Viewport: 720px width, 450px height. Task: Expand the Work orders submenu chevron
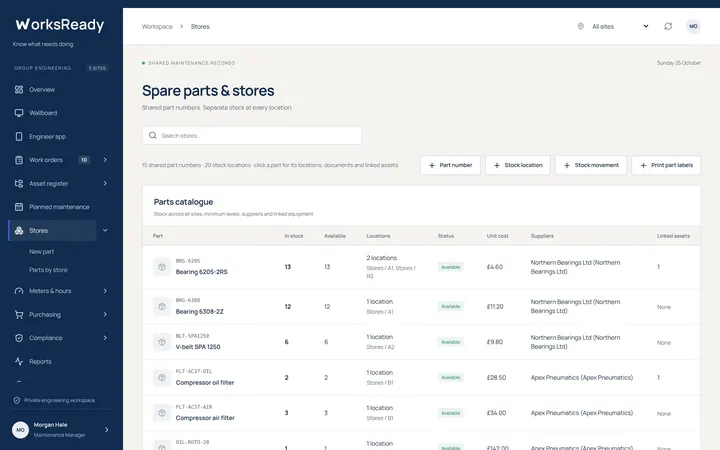pos(105,160)
